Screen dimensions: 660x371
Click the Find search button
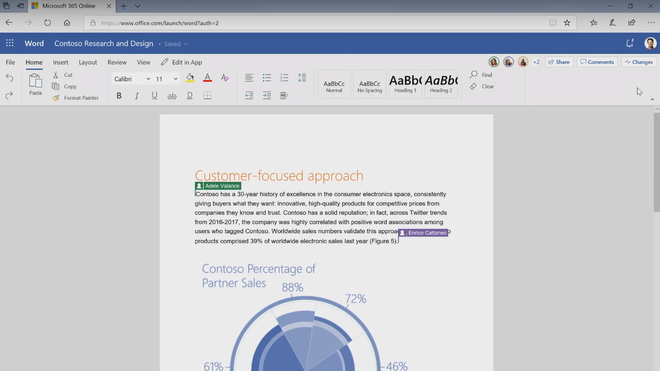481,75
